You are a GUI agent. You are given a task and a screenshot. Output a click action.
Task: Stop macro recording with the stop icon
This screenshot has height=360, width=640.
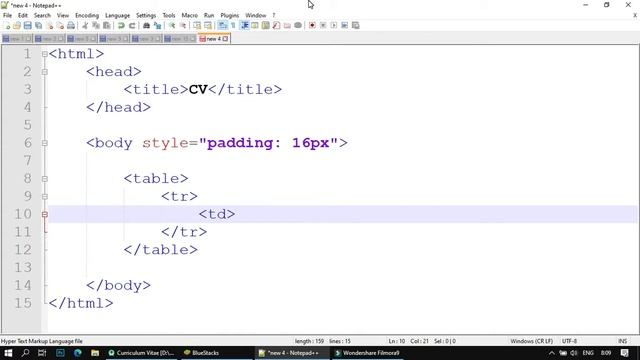323,25
